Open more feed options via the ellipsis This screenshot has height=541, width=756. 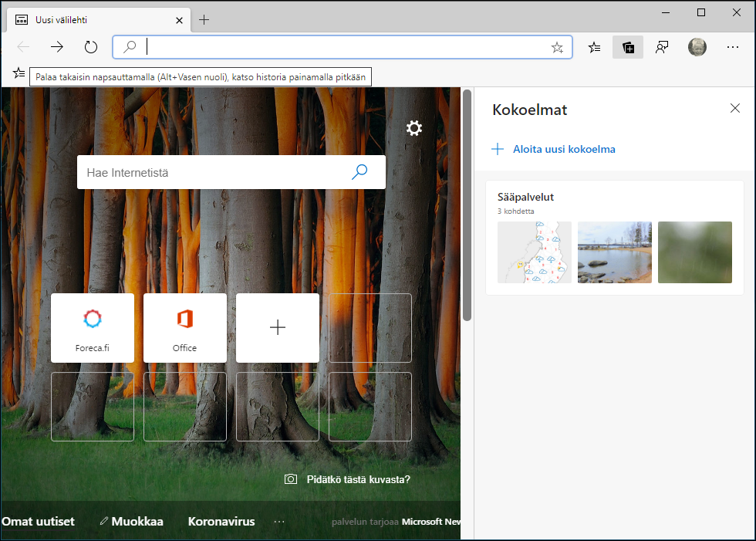[x=278, y=522]
